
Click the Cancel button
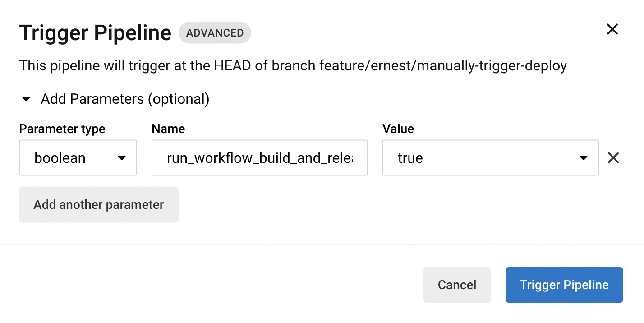pos(457,285)
